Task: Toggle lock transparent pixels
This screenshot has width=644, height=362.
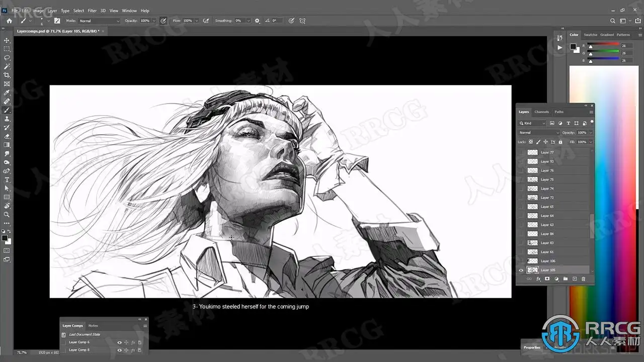Action: tap(531, 142)
